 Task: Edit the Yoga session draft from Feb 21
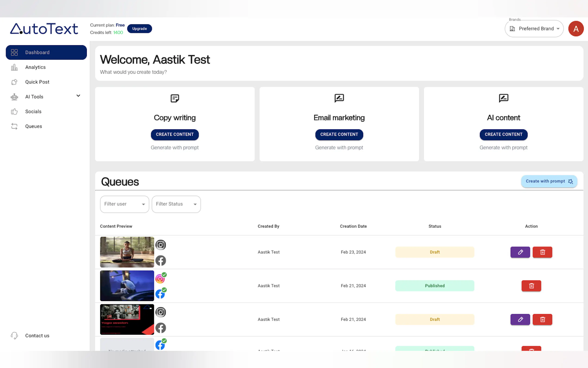520,319
